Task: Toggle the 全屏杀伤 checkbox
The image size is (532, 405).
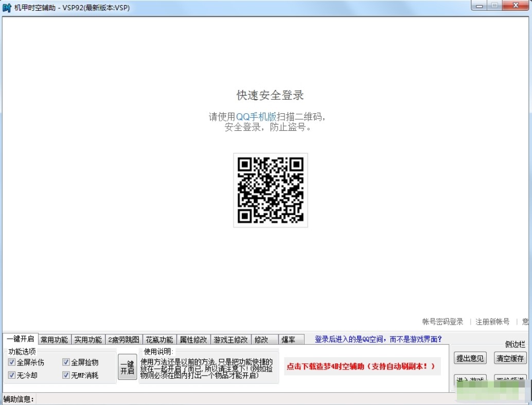Action: 12,362
